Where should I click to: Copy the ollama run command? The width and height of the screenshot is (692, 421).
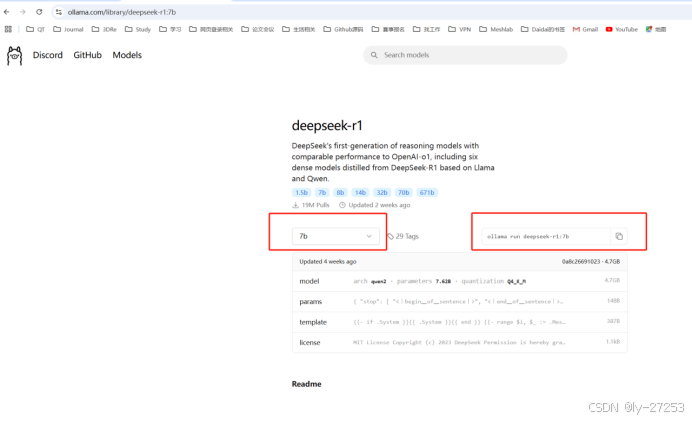(x=619, y=236)
